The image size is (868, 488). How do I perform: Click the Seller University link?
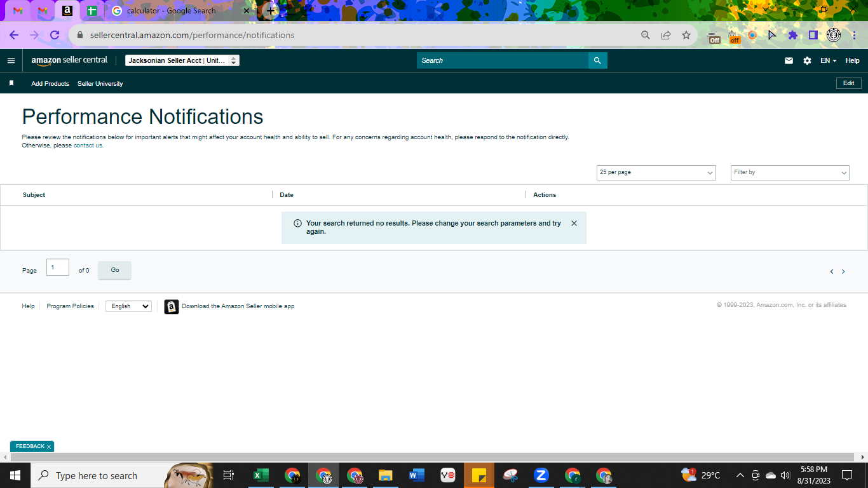click(100, 84)
